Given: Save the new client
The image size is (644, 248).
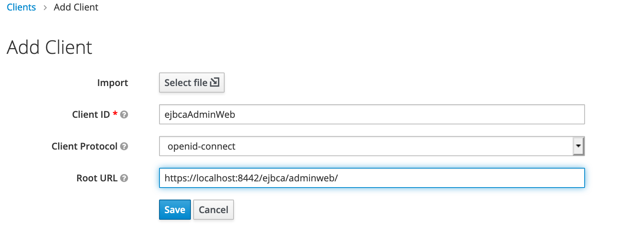Looking at the screenshot, I should coord(175,210).
